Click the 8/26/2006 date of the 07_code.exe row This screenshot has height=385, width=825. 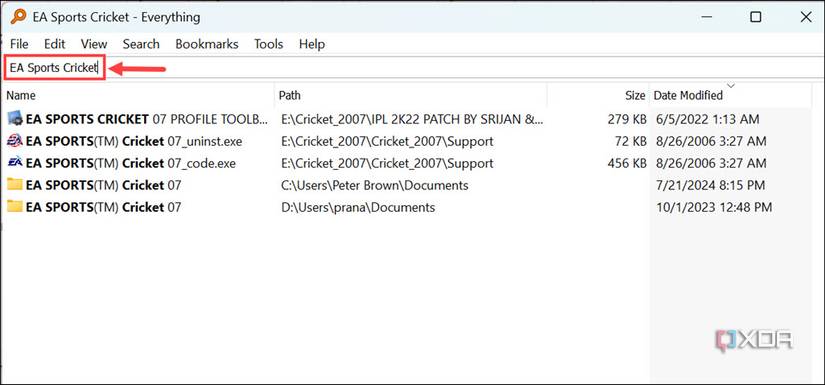coord(711,164)
